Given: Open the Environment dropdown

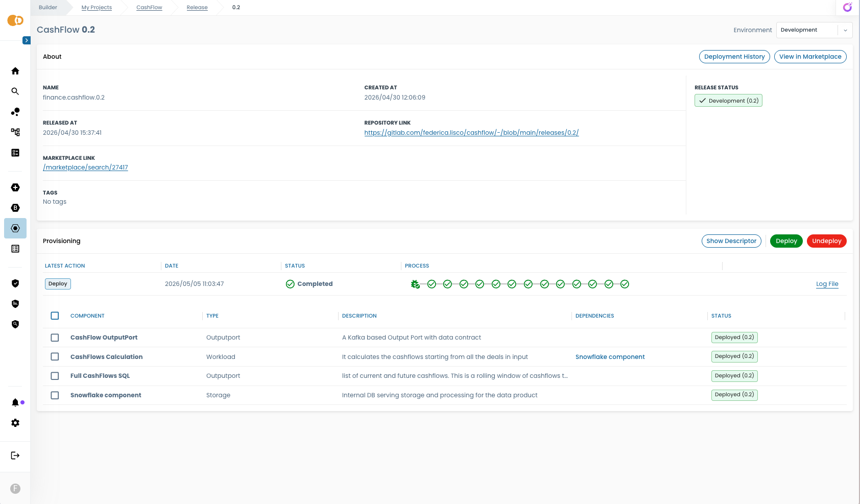Looking at the screenshot, I should 814,30.
